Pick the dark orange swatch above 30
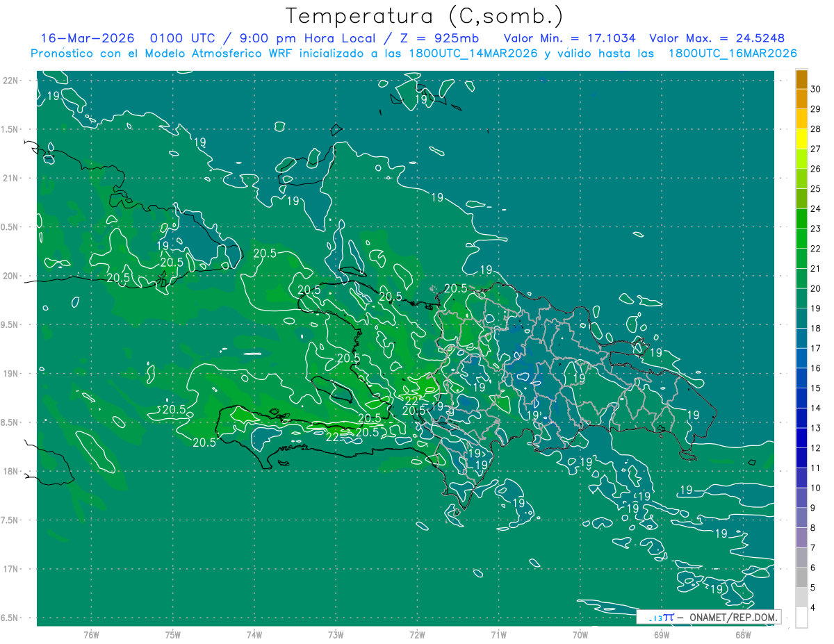The image size is (834, 644). pos(801,80)
